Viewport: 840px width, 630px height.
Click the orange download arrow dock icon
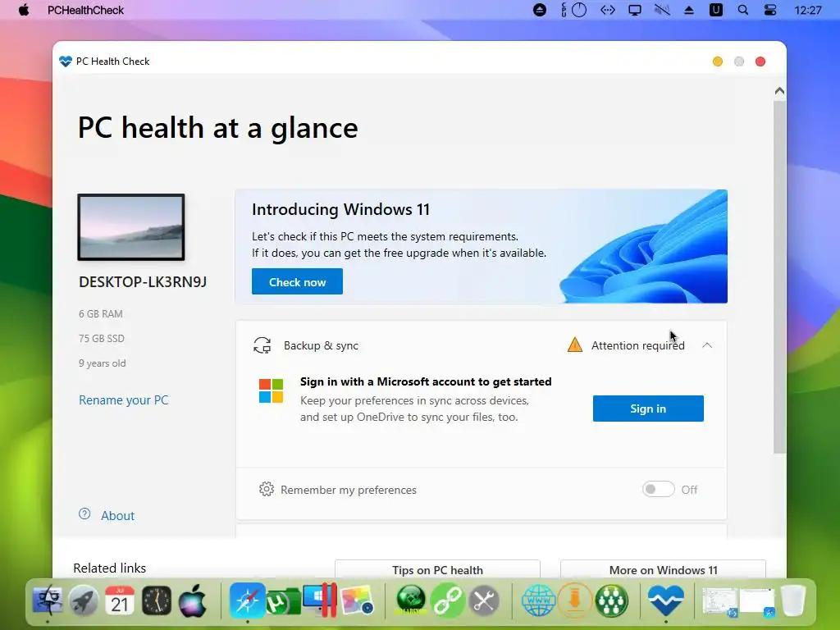(575, 600)
